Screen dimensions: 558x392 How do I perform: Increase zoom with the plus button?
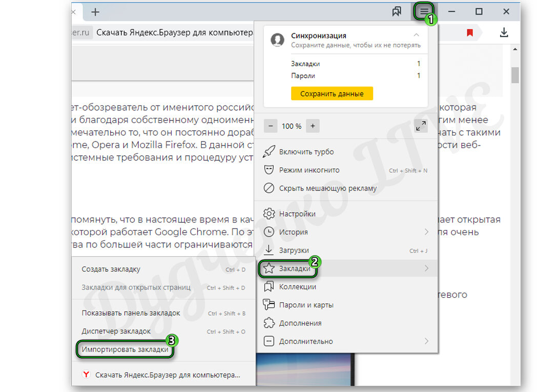click(313, 126)
